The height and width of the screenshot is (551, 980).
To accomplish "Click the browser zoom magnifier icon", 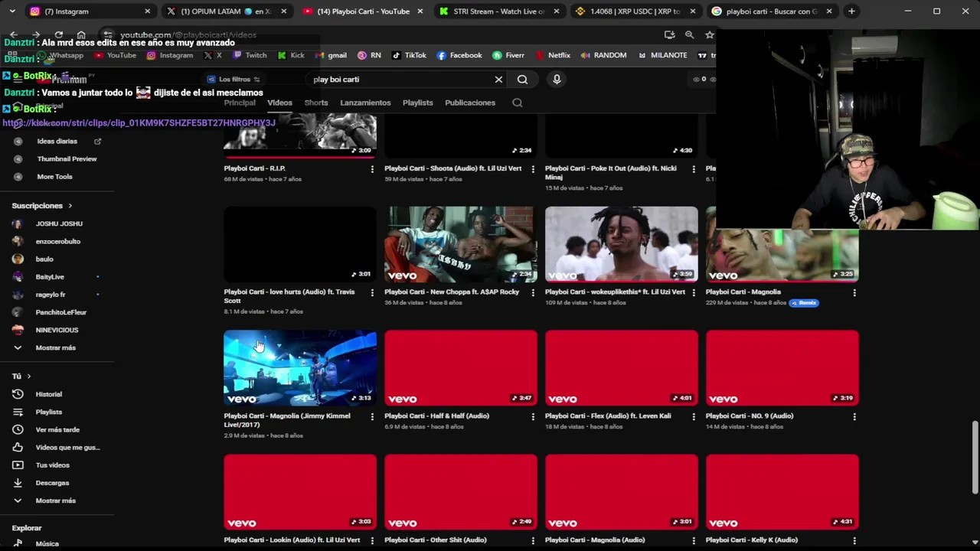I will click(689, 34).
